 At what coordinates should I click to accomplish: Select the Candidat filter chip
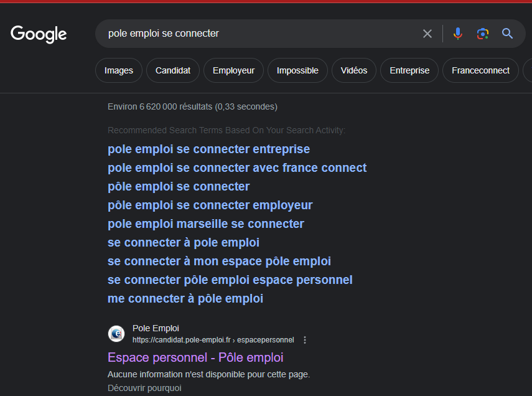tap(173, 70)
